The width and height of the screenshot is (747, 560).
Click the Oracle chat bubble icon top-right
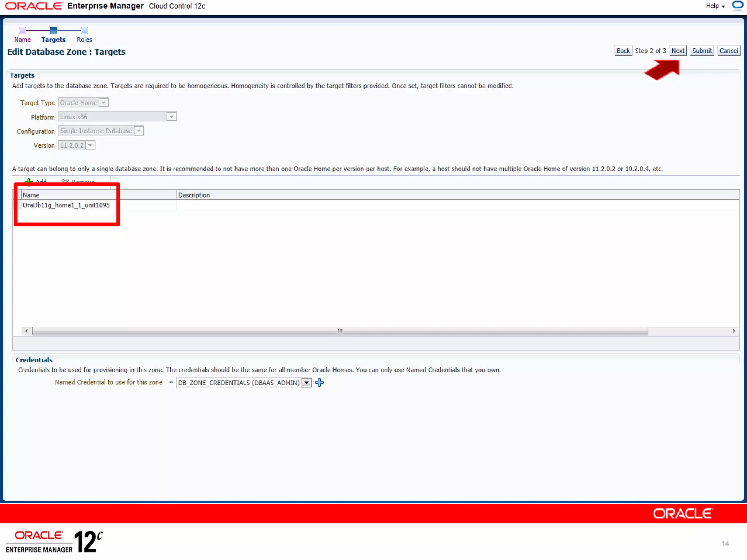pos(738,5)
